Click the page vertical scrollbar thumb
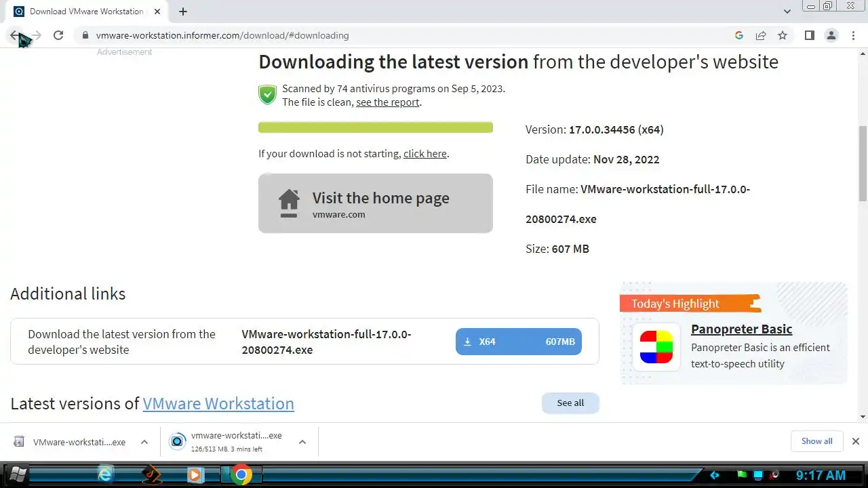 pos(863,163)
